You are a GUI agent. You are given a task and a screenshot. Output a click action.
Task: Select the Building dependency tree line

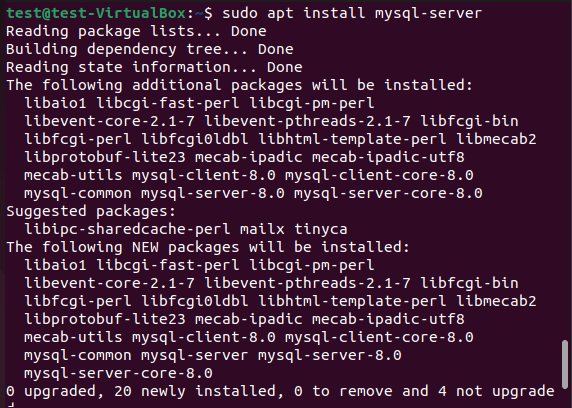click(x=150, y=49)
